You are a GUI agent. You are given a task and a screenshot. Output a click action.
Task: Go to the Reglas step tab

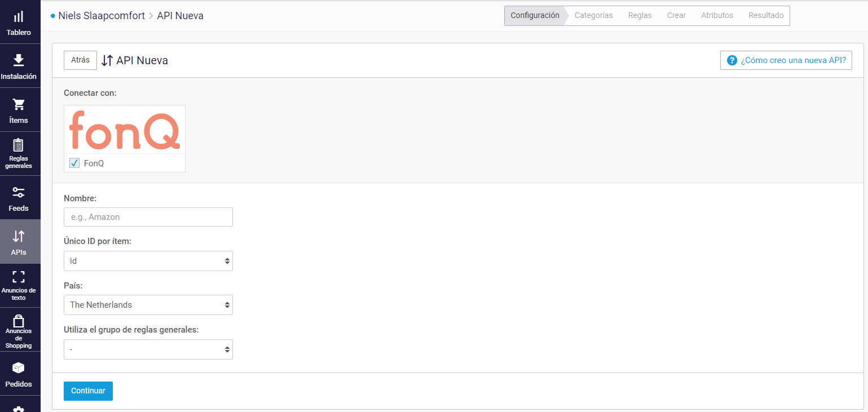coord(640,16)
